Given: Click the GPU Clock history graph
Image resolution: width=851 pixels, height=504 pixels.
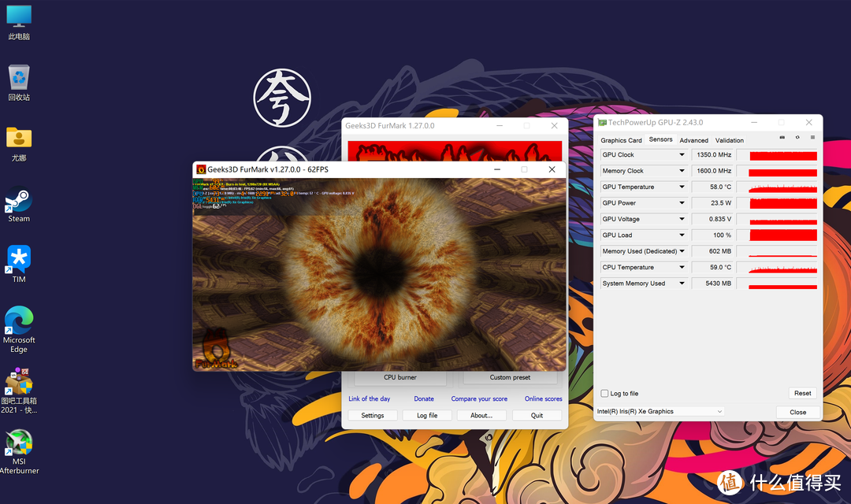Looking at the screenshot, I should pos(777,155).
